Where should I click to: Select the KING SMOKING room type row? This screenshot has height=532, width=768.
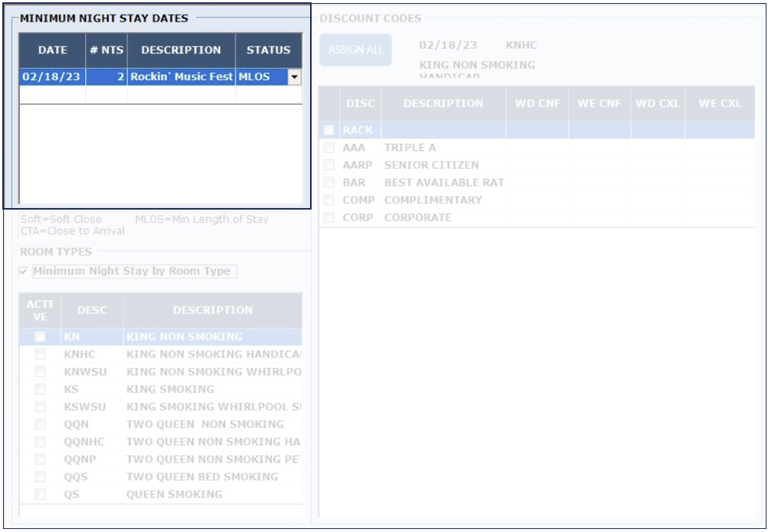click(x=170, y=389)
